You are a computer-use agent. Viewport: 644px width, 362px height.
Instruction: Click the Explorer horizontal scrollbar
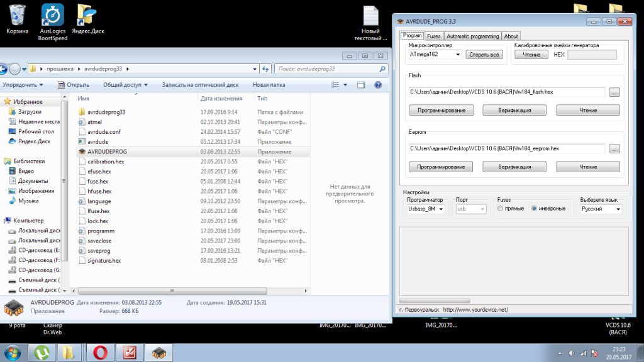[x=172, y=291]
